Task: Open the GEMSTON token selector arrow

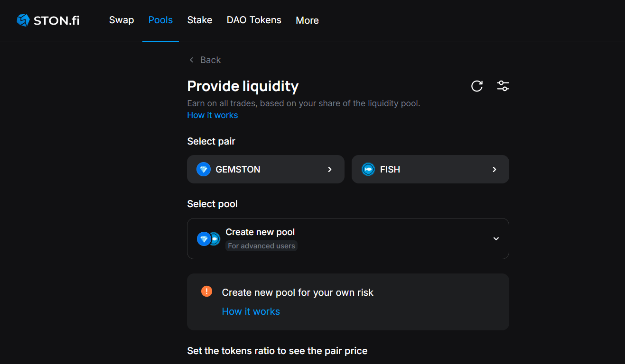Action: coord(330,169)
